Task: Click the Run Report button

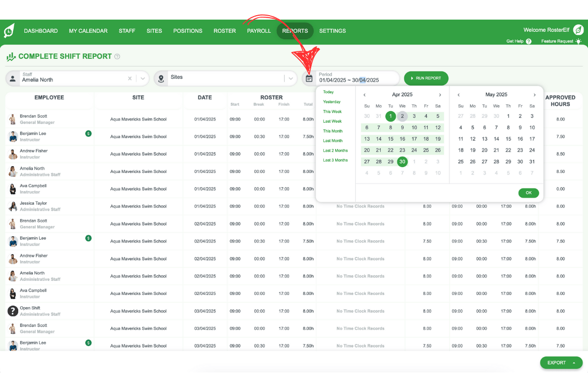Action: 426,78
